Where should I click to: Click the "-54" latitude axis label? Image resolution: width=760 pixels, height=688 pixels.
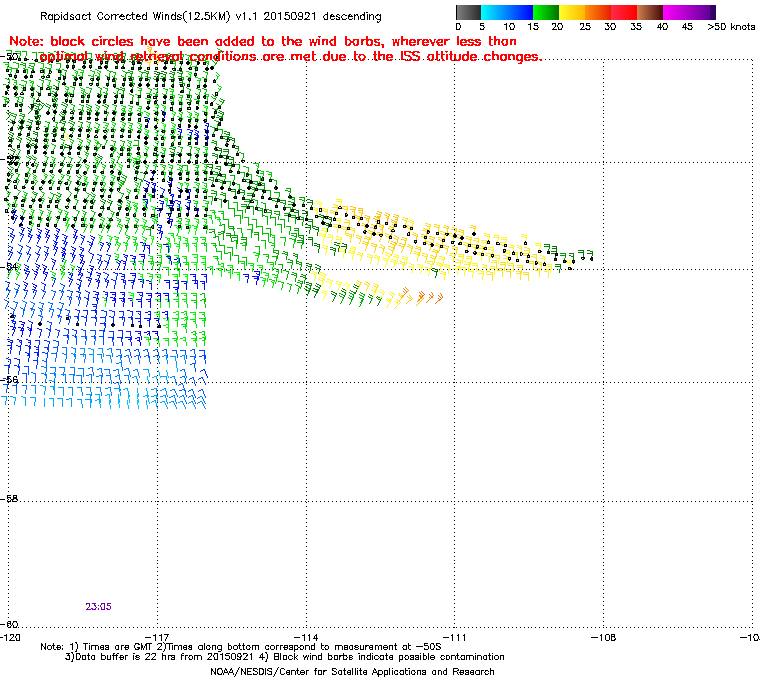tap(11, 267)
